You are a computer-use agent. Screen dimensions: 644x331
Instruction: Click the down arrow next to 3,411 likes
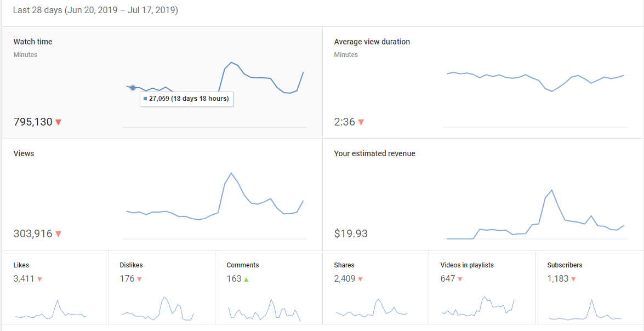point(39,279)
